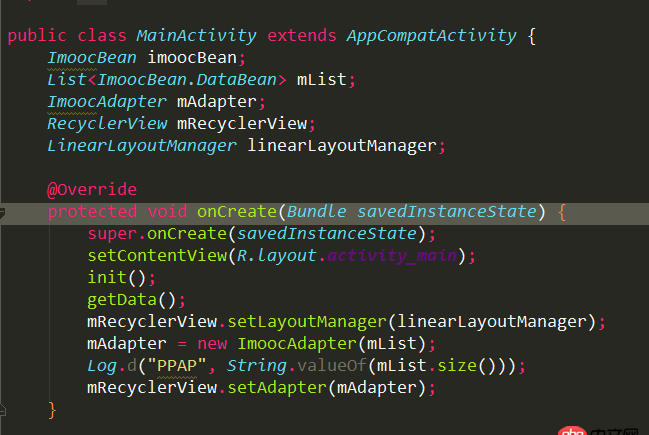The image size is (649, 435).
Task: Click the ImoocAdapter type in the field declaration
Action: (x=107, y=101)
